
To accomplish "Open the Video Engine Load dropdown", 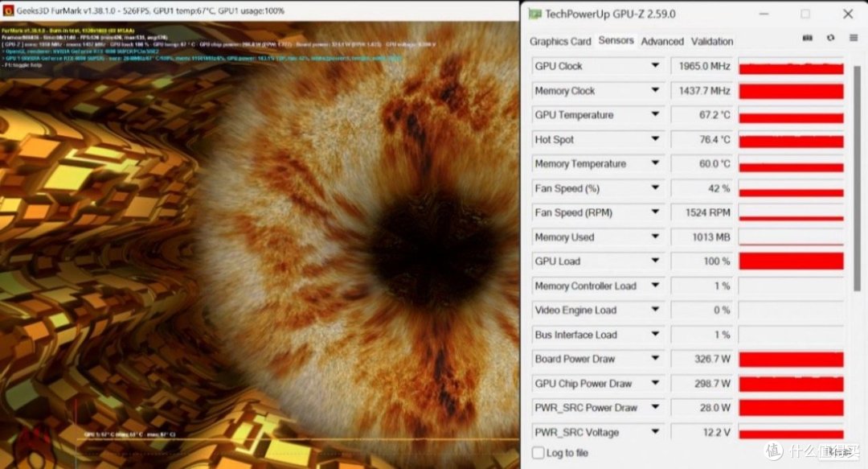I will pyautogui.click(x=656, y=310).
